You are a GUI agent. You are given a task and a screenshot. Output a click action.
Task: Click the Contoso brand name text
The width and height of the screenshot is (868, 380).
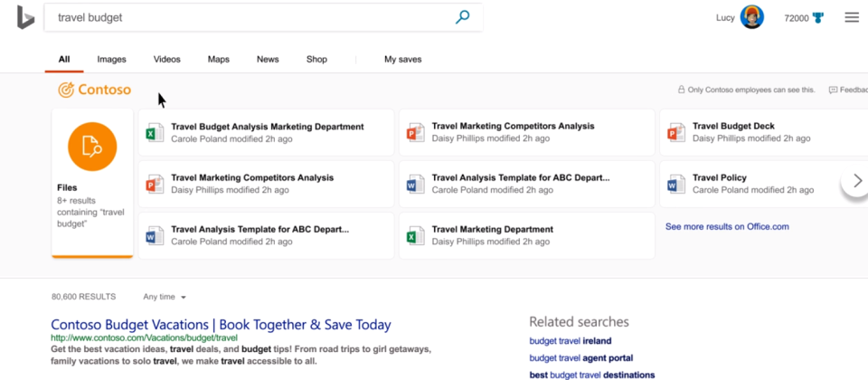[105, 90]
